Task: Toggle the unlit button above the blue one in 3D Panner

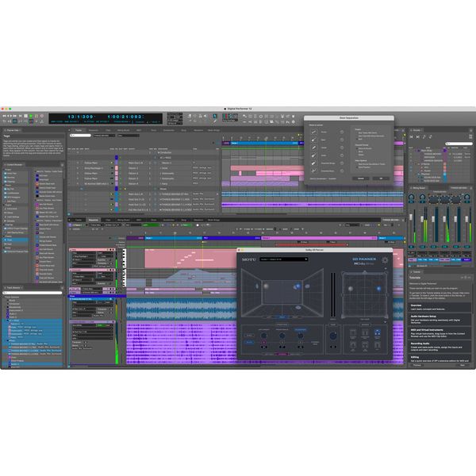Action: click(249, 336)
